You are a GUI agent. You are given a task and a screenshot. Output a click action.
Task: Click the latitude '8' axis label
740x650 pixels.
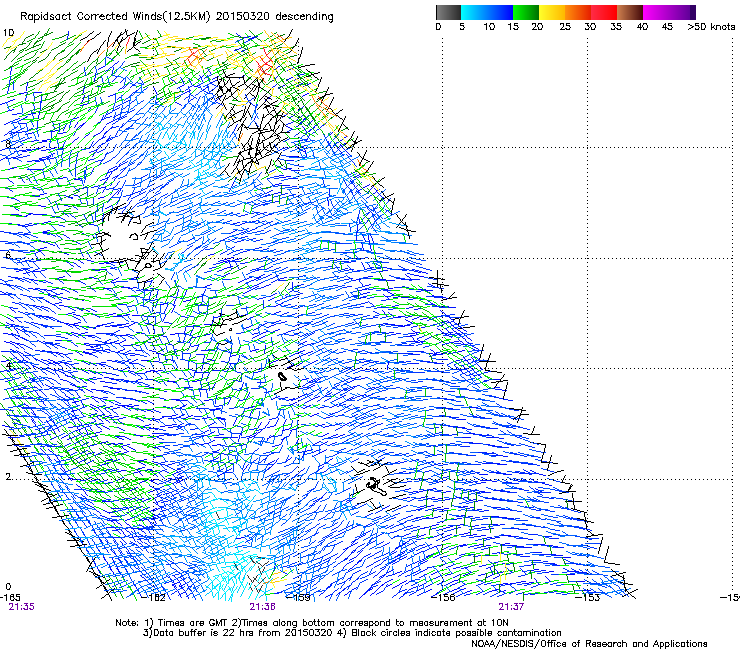click(8, 144)
